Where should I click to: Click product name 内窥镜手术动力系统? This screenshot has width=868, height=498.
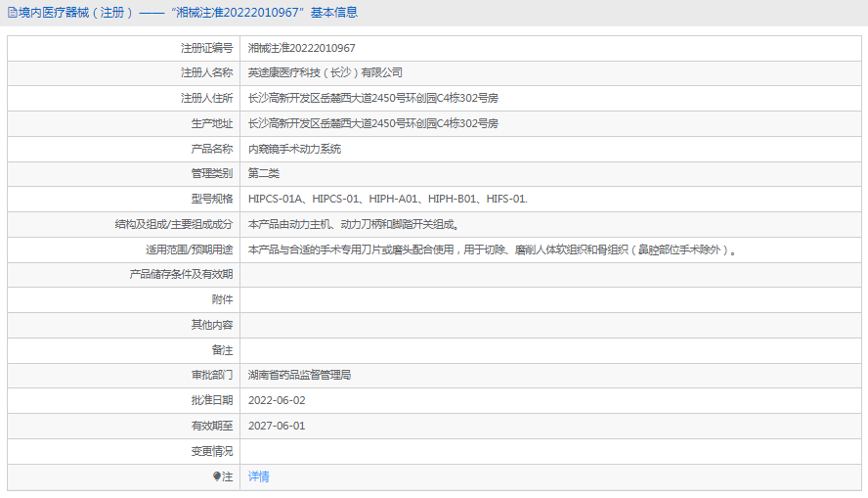tap(294, 149)
